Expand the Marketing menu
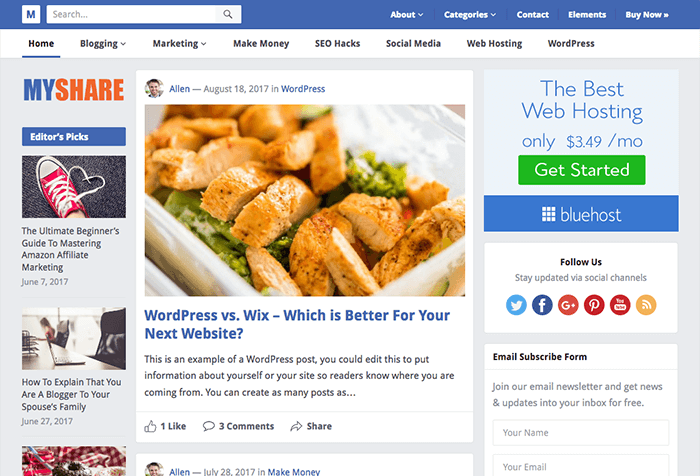Screen dimensions: 700x476 click(x=179, y=44)
